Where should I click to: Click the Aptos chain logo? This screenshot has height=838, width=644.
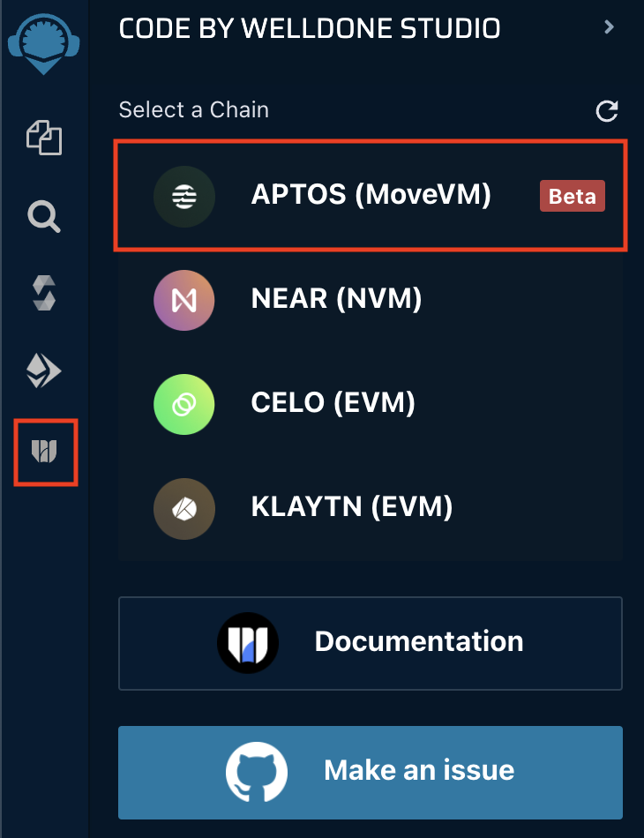coord(183,196)
